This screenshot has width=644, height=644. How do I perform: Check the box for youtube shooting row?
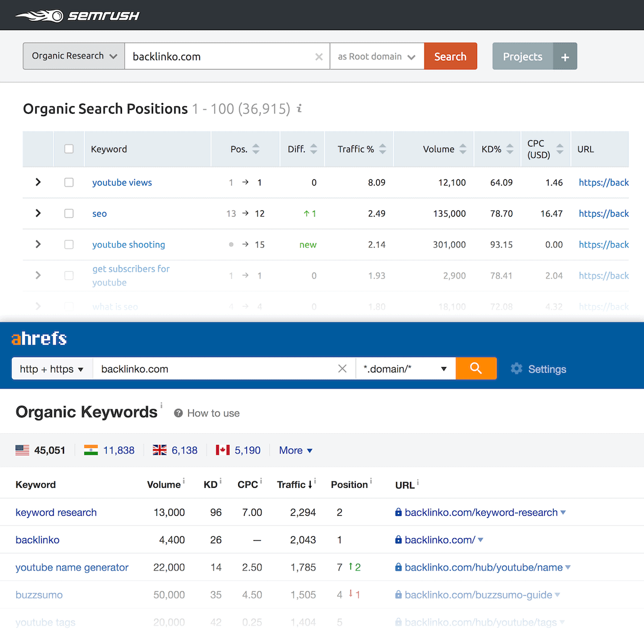[x=69, y=244]
